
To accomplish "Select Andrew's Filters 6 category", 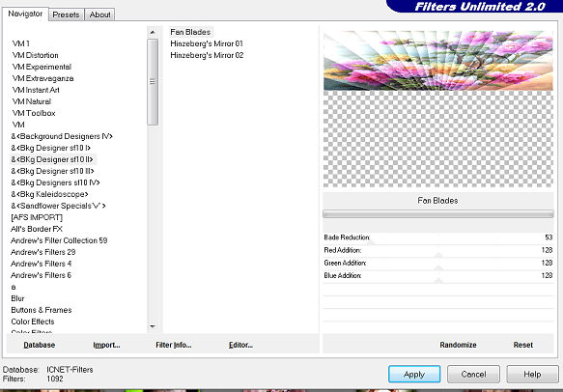I will click(41, 275).
